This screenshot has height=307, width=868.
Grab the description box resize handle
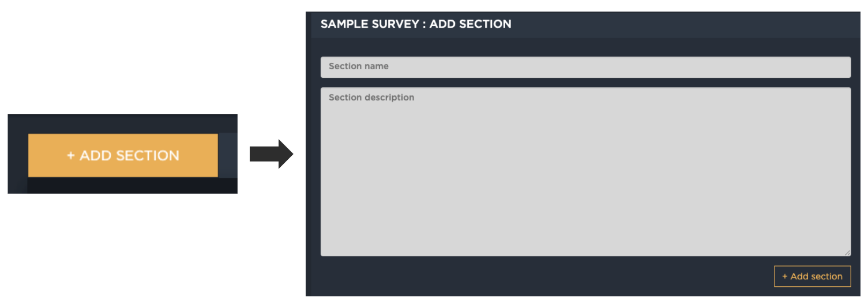click(847, 253)
